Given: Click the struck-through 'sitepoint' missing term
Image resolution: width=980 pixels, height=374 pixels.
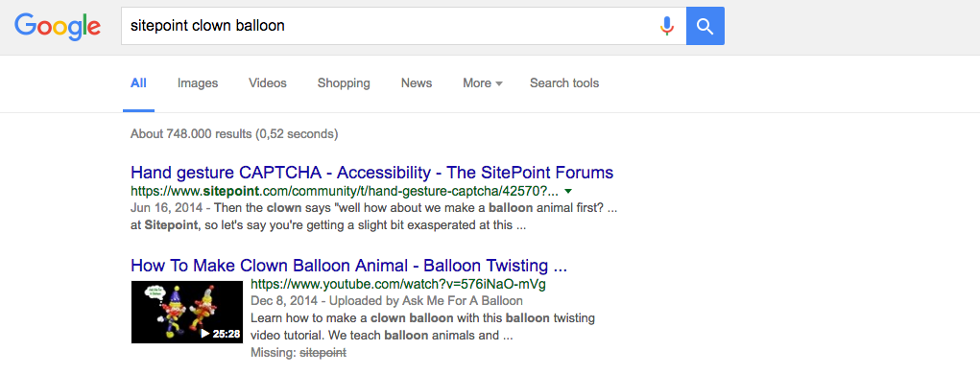Looking at the screenshot, I should (323, 353).
